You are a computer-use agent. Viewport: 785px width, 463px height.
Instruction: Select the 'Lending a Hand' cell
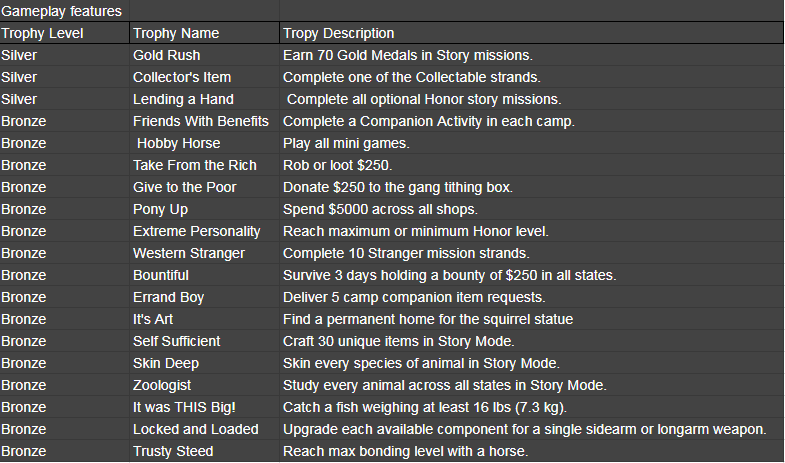(x=183, y=99)
